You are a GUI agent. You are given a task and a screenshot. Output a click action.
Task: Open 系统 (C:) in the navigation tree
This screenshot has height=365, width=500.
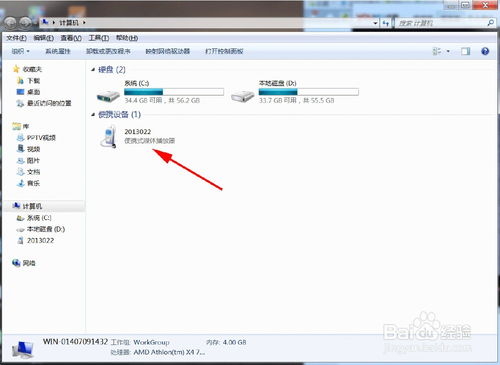click(39, 218)
